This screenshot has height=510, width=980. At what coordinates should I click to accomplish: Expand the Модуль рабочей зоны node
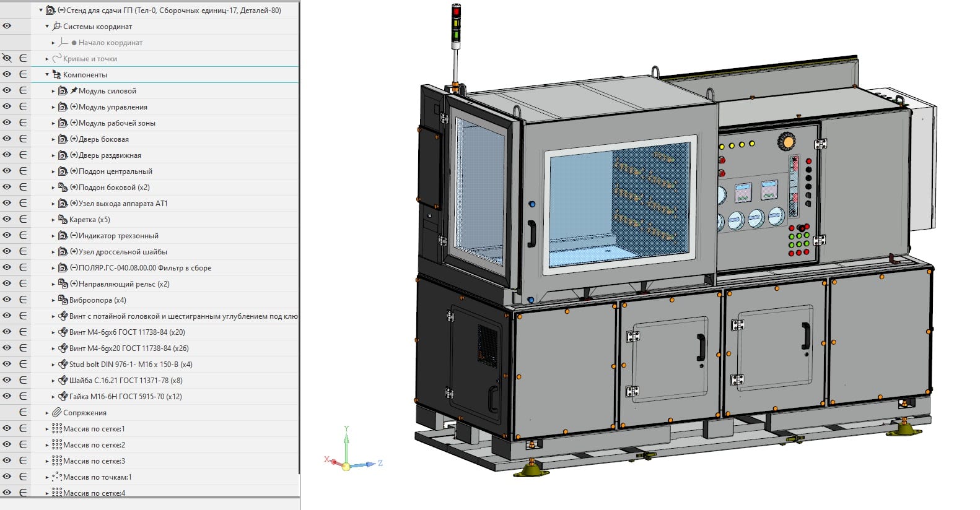point(53,123)
